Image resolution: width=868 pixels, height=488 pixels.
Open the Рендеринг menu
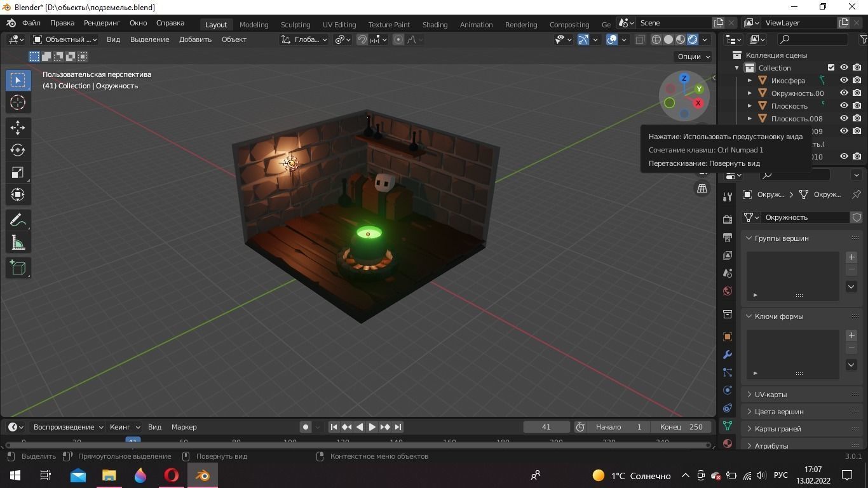(102, 23)
